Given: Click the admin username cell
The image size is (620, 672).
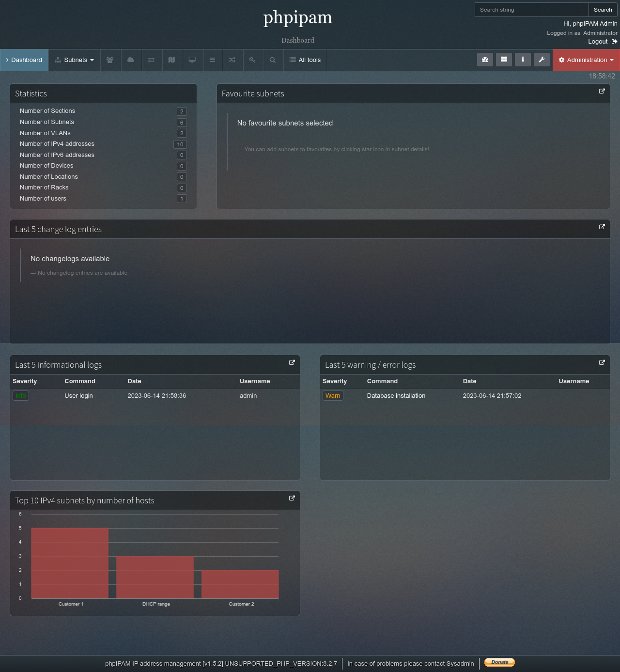Looking at the screenshot, I should 248,396.
